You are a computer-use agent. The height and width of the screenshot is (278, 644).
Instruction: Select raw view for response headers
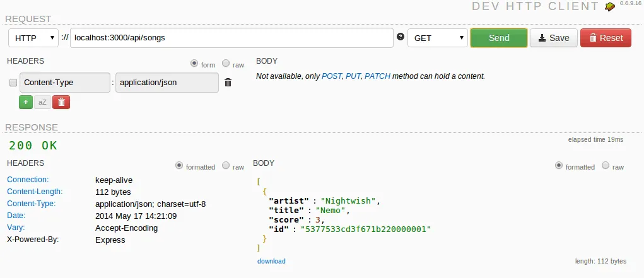coord(226,166)
